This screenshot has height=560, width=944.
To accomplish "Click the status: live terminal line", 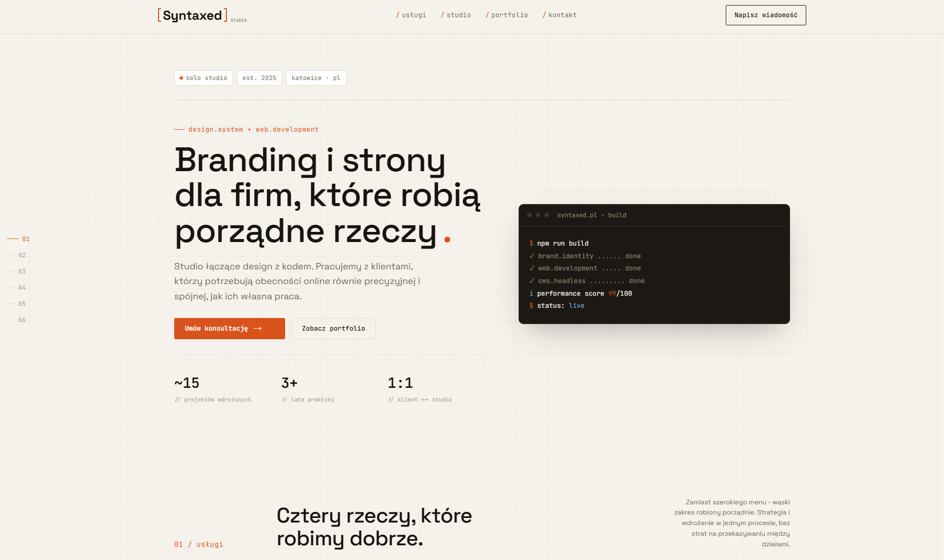I will tap(557, 306).
